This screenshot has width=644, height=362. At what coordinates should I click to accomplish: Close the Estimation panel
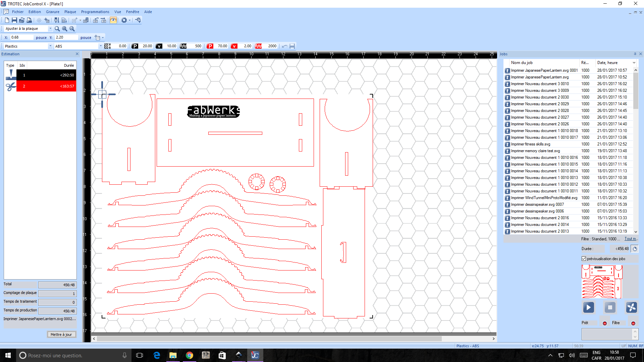(77, 54)
